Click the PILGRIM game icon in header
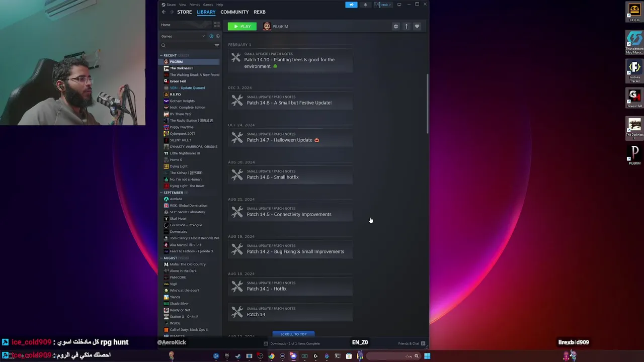The image size is (644, 362). [x=267, y=26]
